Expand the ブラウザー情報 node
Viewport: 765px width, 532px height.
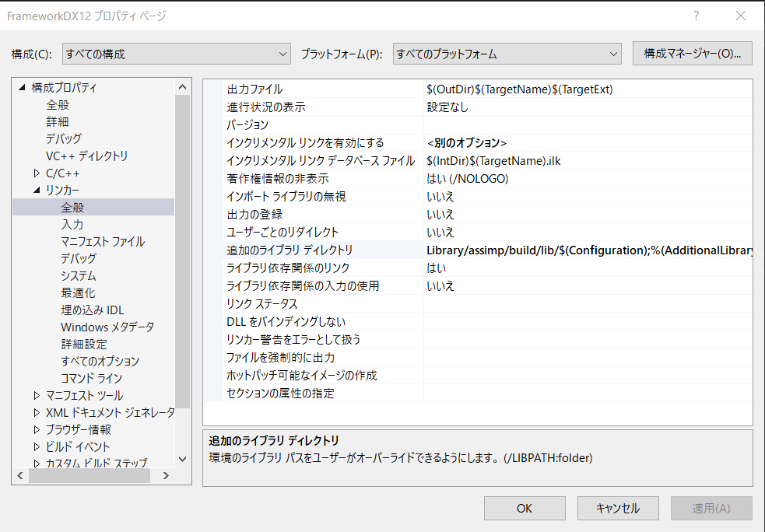pyautogui.click(x=37, y=429)
